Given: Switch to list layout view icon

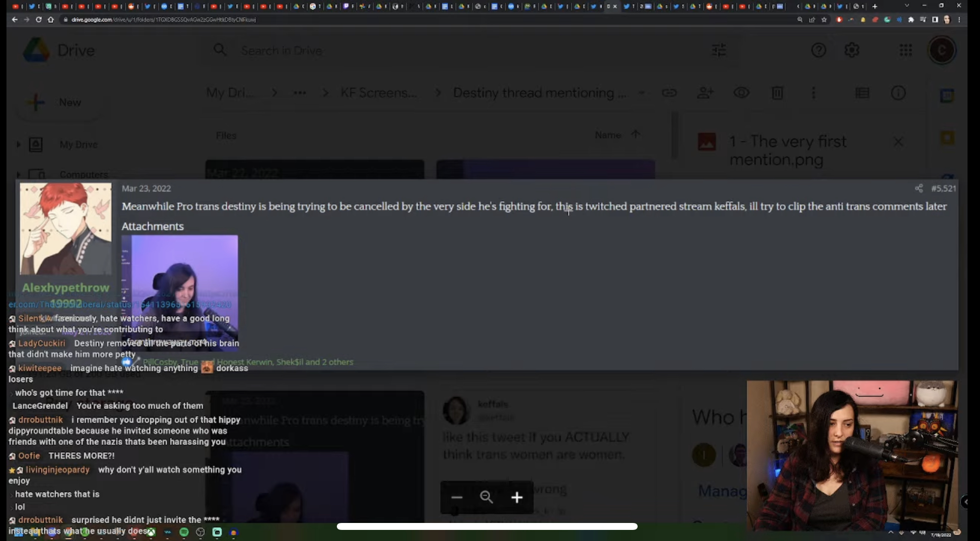Looking at the screenshot, I should coord(862,93).
